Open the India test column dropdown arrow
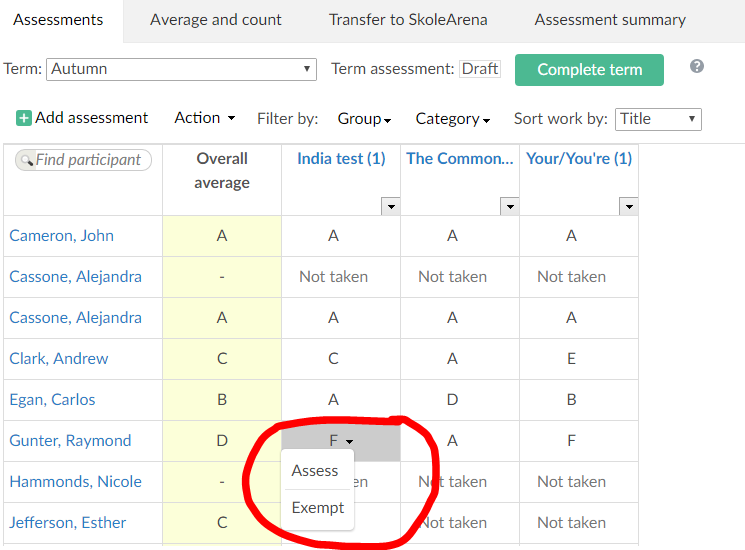 point(390,206)
